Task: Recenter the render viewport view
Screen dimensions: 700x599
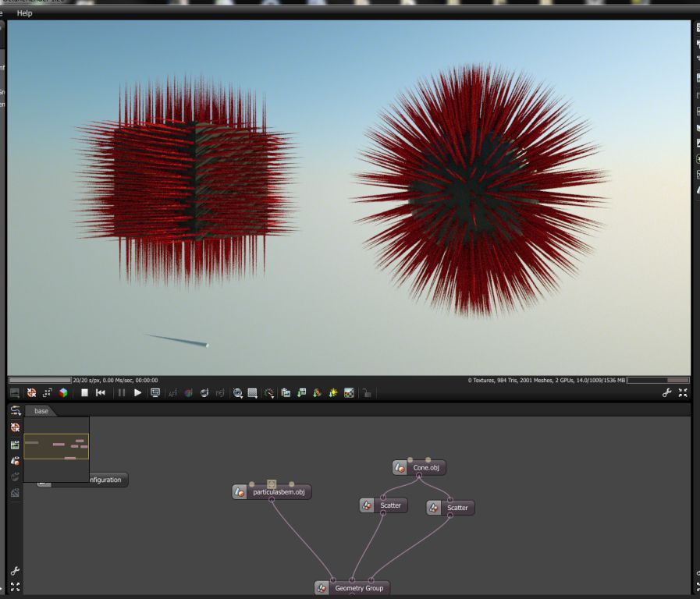Action: tap(31, 393)
